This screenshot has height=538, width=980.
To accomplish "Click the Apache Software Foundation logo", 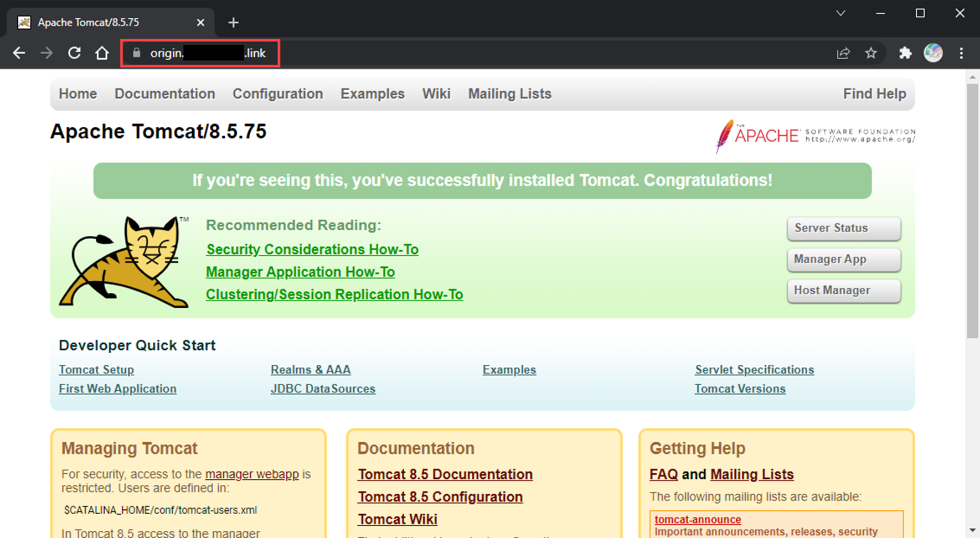I will coord(815,136).
